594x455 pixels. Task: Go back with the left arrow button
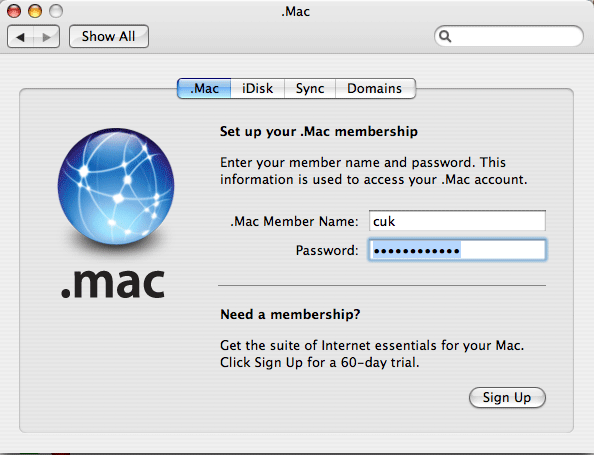pyautogui.click(x=20, y=37)
